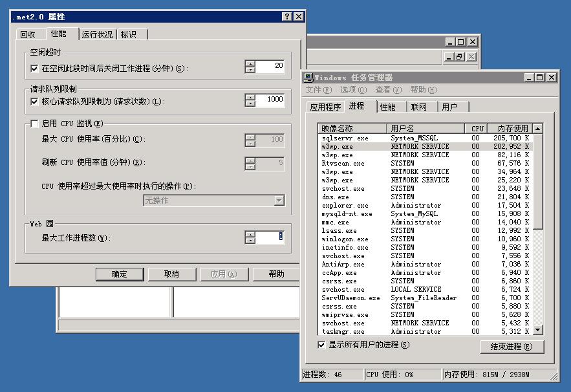This screenshot has width=571, height=392.
Task: Click the 应用 button
Action: coord(224,274)
